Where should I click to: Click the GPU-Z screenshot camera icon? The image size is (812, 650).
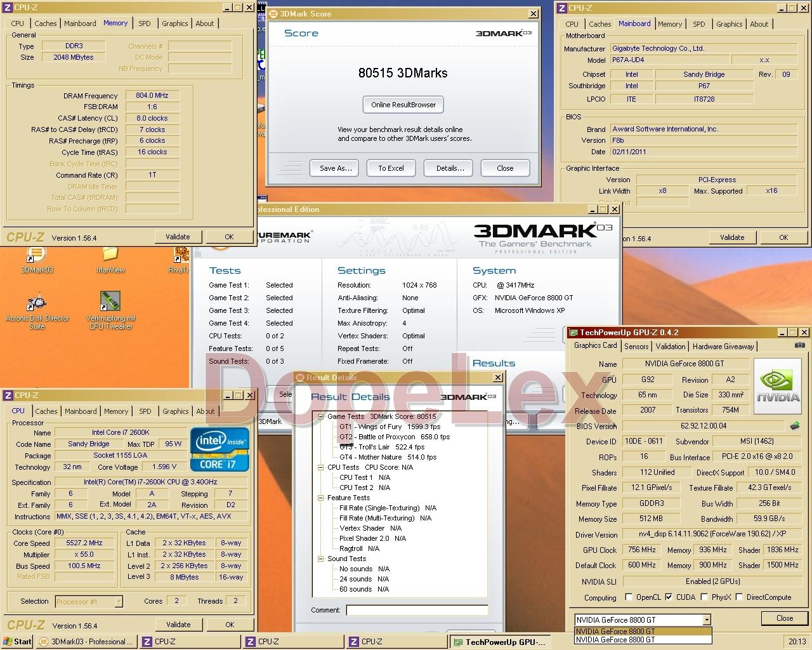point(799,345)
